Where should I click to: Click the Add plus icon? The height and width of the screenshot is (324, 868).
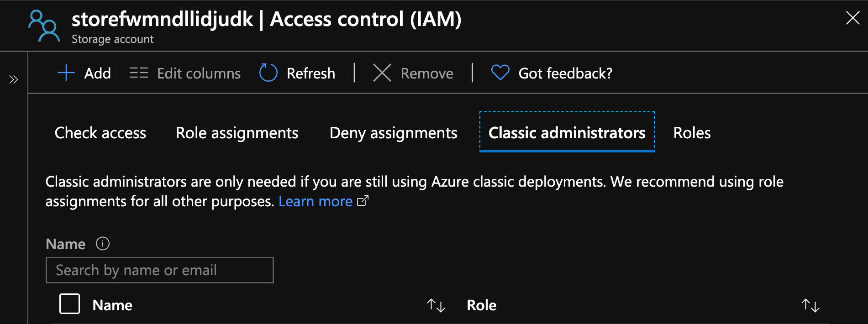[66, 73]
